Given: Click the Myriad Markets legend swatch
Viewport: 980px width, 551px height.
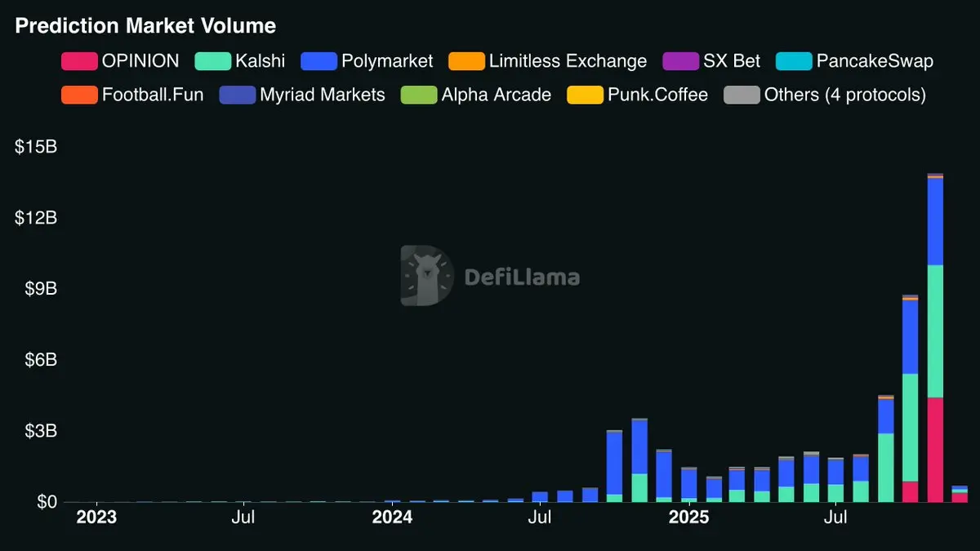Looking at the screenshot, I should tap(238, 95).
